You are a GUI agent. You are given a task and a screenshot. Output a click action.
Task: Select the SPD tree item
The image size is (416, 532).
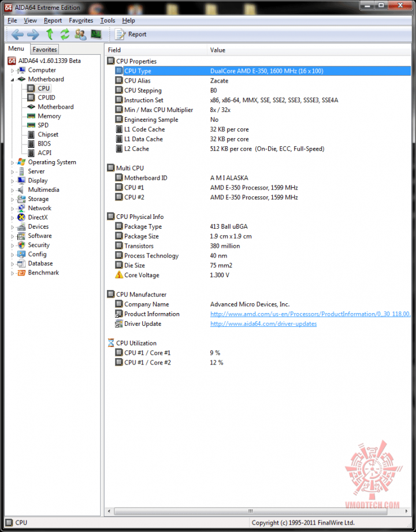tap(43, 125)
